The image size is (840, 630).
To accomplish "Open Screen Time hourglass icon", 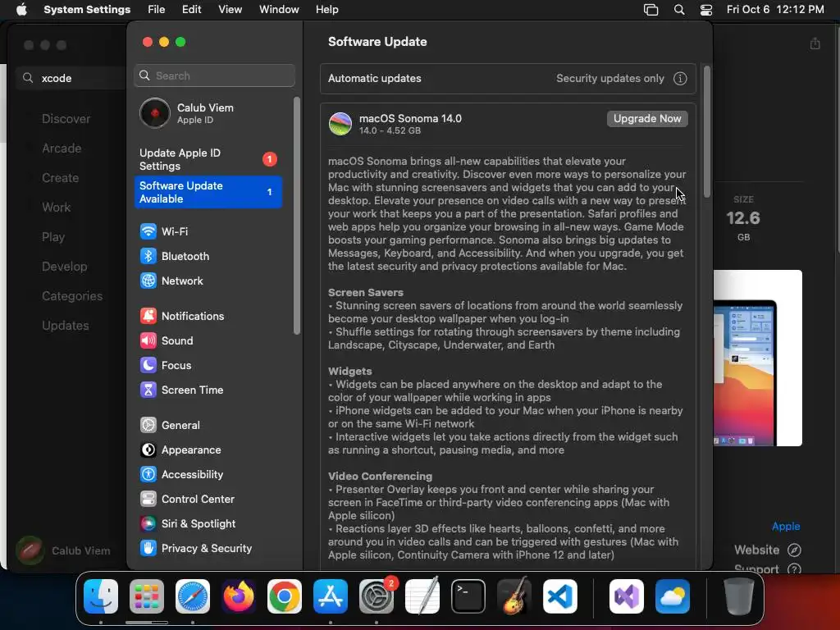I will (x=148, y=390).
